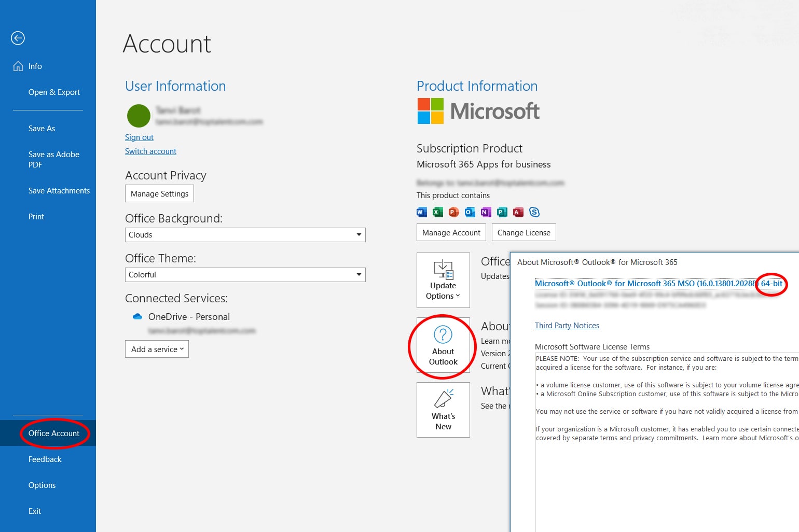Image resolution: width=799 pixels, height=532 pixels.
Task: Expand the Office Theme dropdown
Action: (x=359, y=275)
